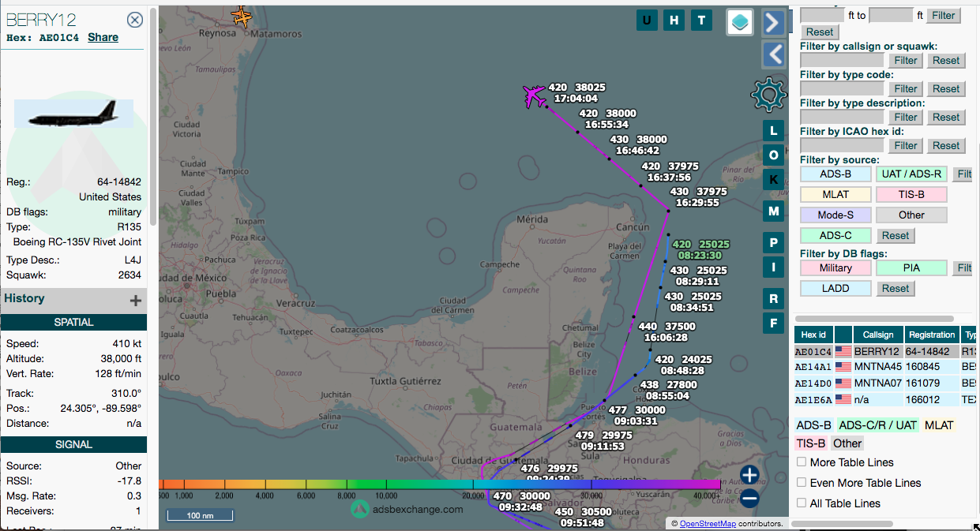Reset the callsign or squawk filter
This screenshot has width=980, height=531.
(x=946, y=60)
